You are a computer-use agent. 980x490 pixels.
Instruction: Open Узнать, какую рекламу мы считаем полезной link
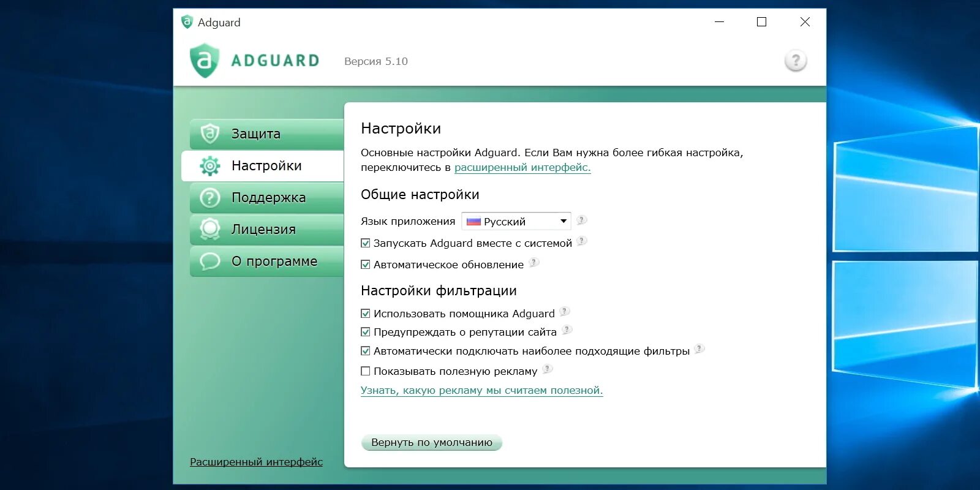point(481,390)
